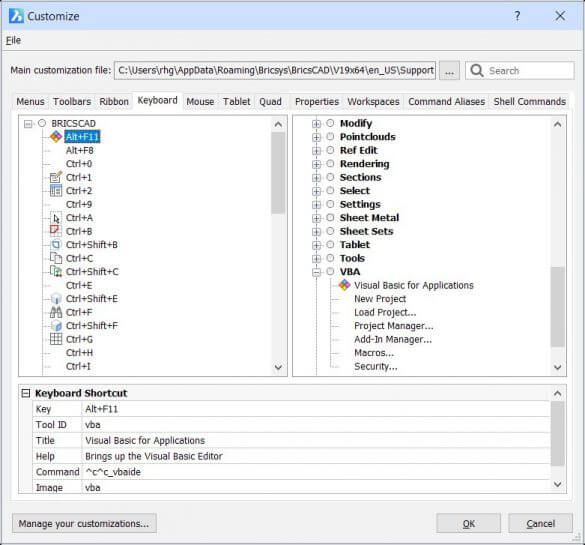The height and width of the screenshot is (545, 585).
Task: Select the Ctrl+0 shortcut row
Action: [x=79, y=164]
